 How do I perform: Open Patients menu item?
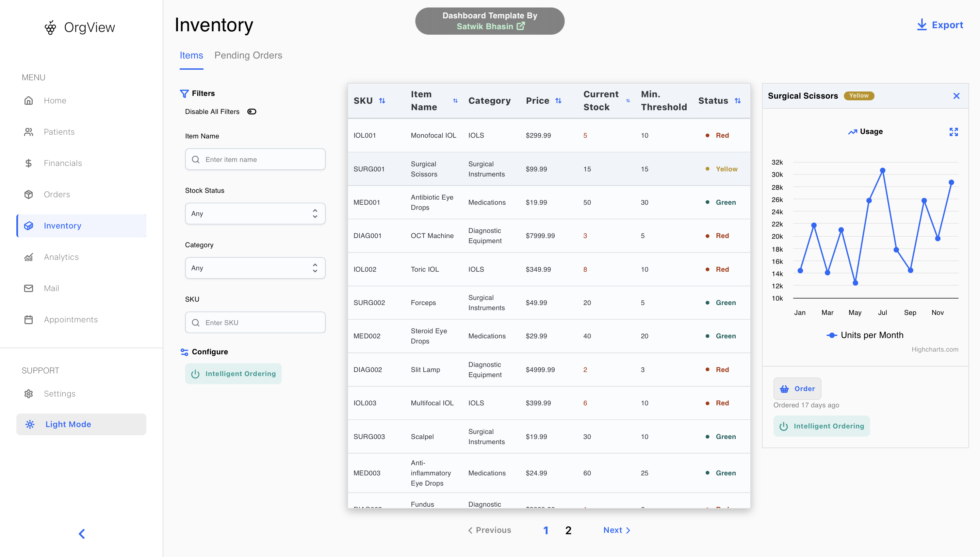[x=59, y=132]
